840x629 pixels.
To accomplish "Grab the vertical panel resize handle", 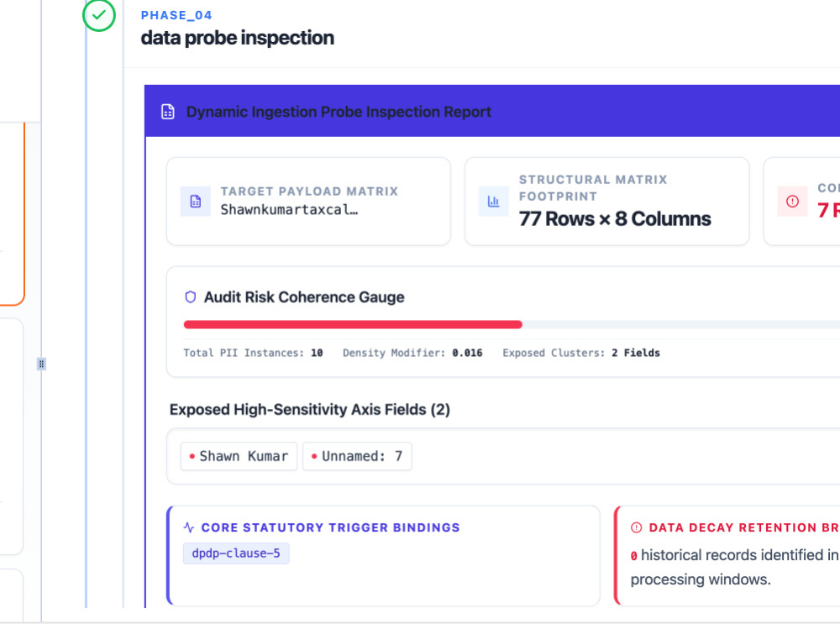I will (41, 364).
